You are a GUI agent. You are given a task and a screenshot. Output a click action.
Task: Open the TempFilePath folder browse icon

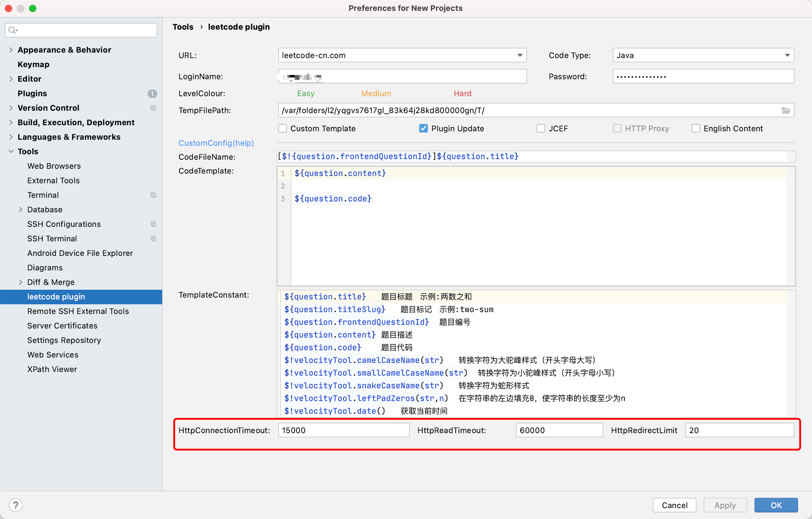click(786, 110)
